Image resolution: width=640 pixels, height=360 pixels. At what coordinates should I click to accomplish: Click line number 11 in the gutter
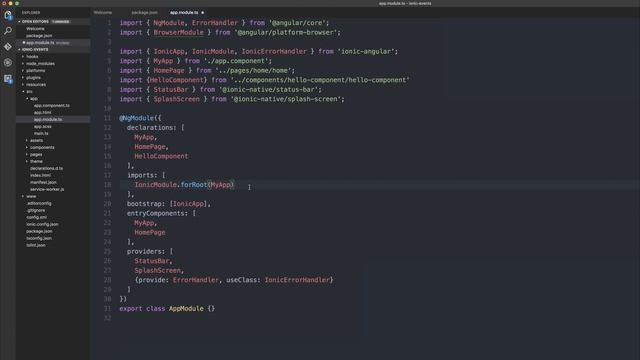click(x=107, y=118)
